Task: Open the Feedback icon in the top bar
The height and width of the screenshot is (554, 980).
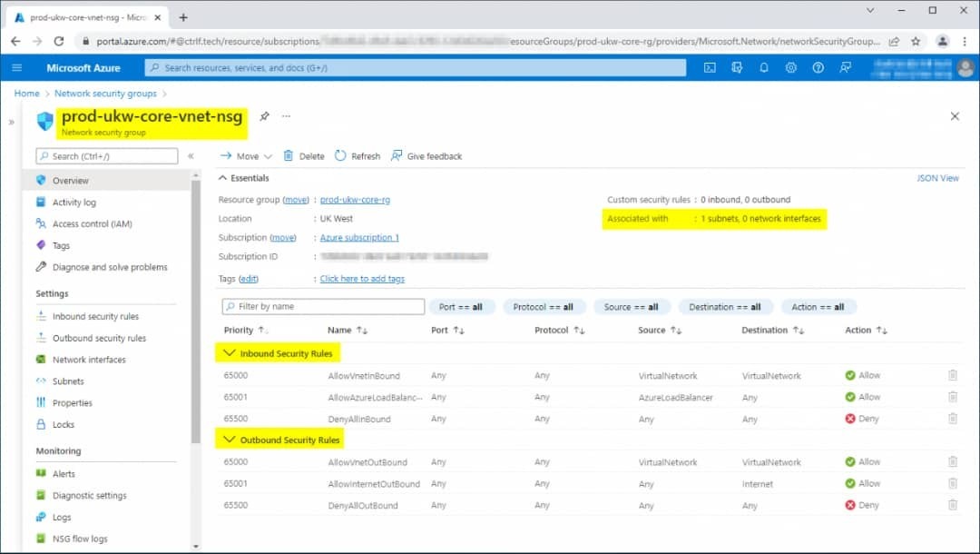Action: click(x=845, y=67)
